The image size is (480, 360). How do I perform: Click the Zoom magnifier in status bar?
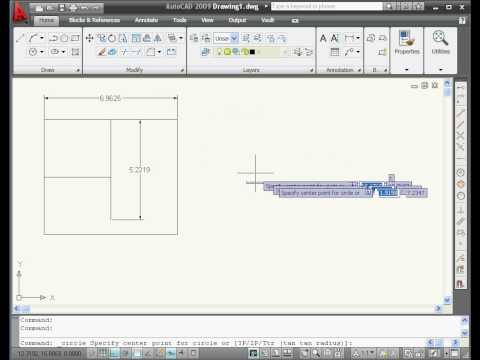click(x=315, y=353)
